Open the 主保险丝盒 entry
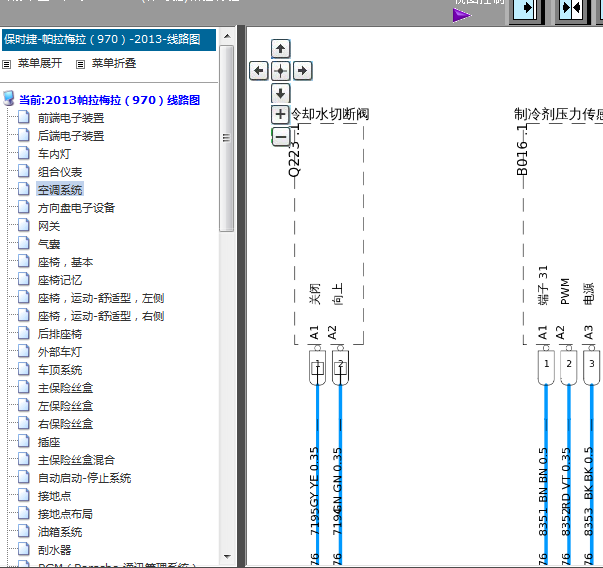This screenshot has height=568, width=603. [x=65, y=388]
